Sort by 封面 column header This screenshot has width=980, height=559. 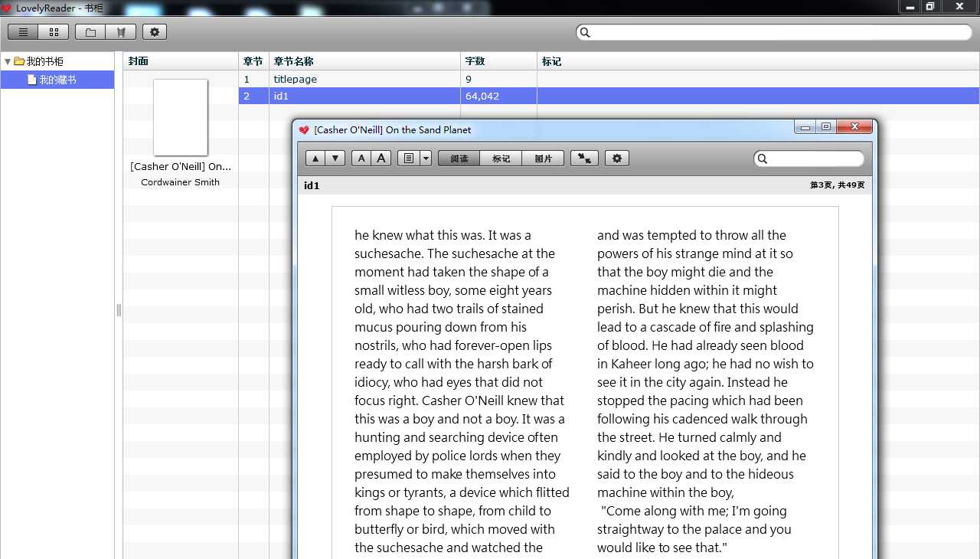pyautogui.click(x=181, y=61)
